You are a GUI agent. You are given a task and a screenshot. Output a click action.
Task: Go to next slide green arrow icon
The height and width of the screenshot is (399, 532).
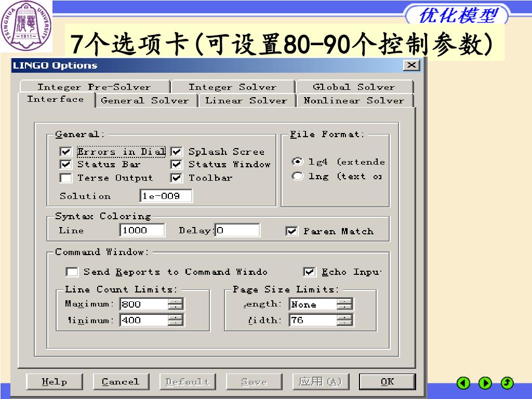(485, 383)
